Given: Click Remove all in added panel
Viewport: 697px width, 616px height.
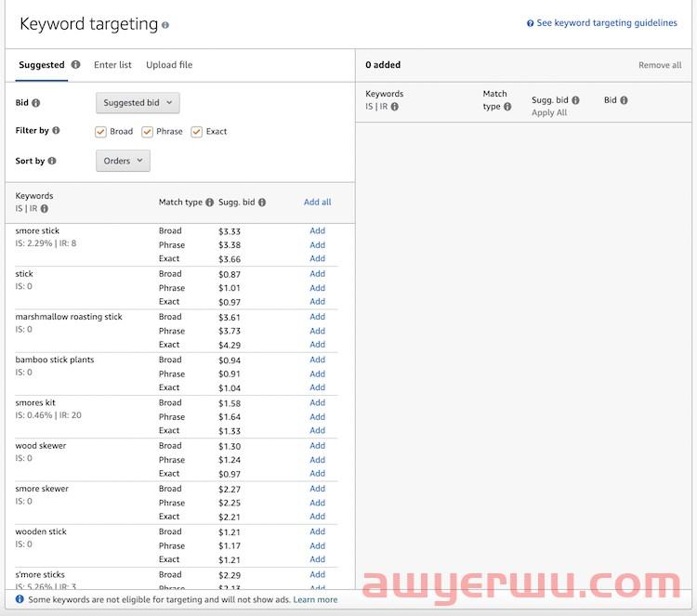Looking at the screenshot, I should (660, 65).
